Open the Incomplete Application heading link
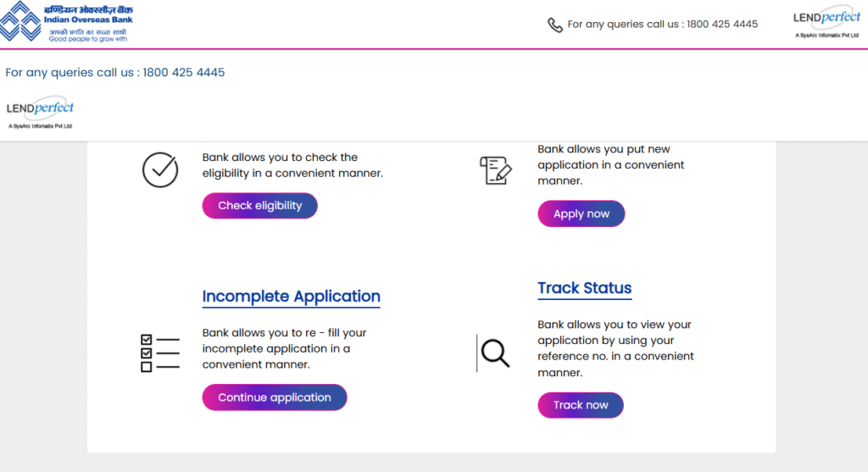 pyautogui.click(x=291, y=297)
